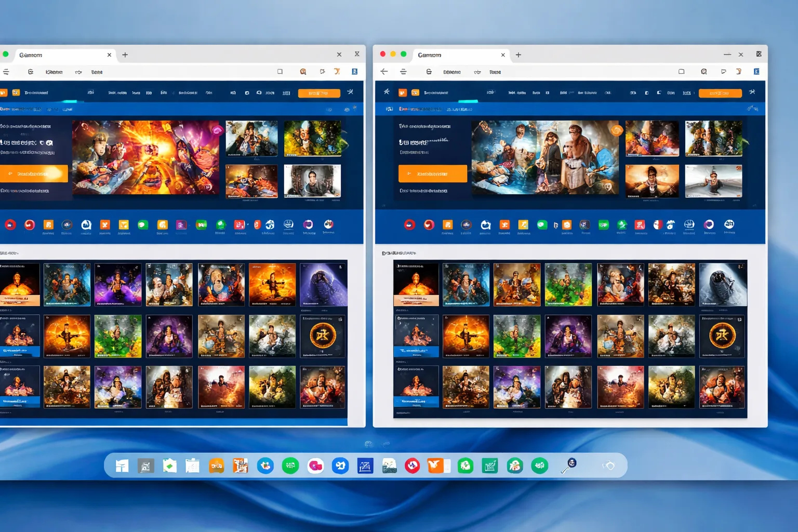Open the large hero banner image in the right window
The height and width of the screenshot is (532, 798).
545,157
